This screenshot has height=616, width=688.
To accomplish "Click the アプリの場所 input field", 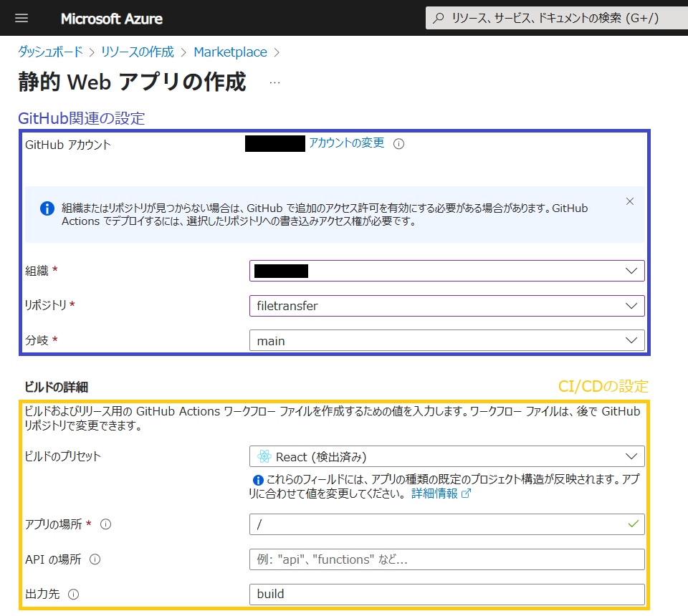I will [x=446, y=524].
